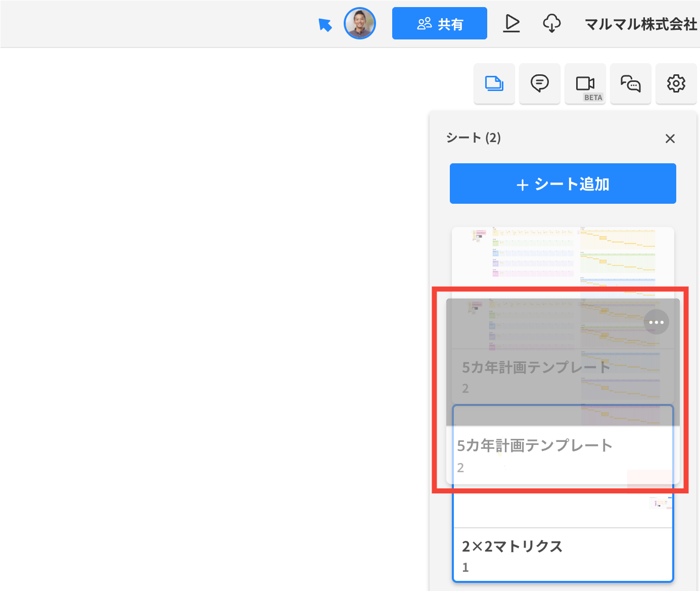Click the blue cursor arrow icon
700x591 pixels.
point(325,24)
